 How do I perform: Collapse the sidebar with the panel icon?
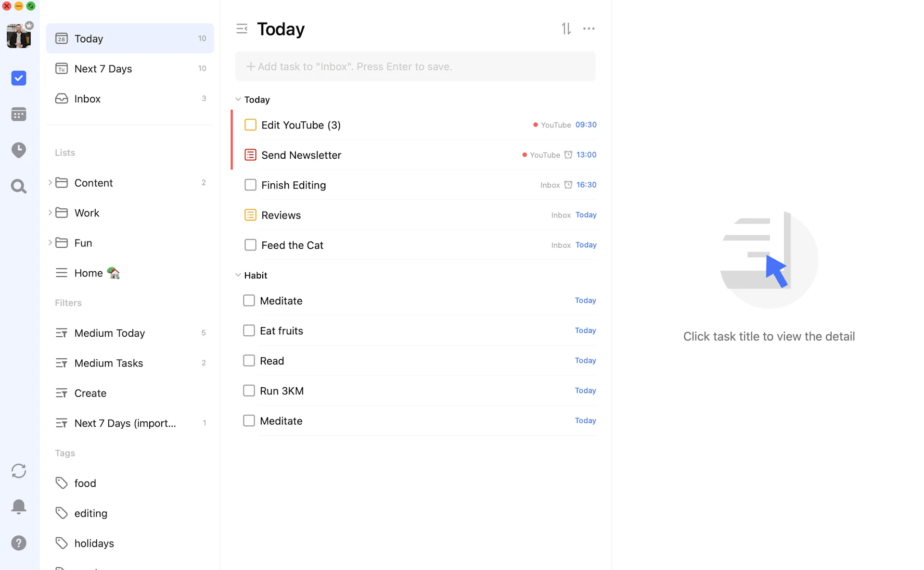[x=242, y=28]
